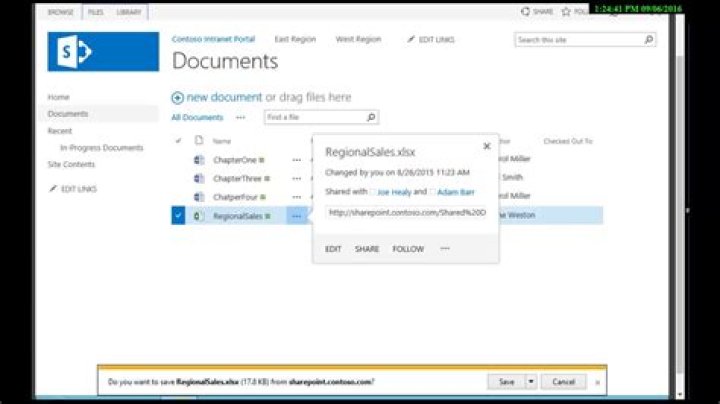The height and width of the screenshot is (404, 720).
Task: Expand the views ellipsis next to All Documents
Action: click(240, 117)
